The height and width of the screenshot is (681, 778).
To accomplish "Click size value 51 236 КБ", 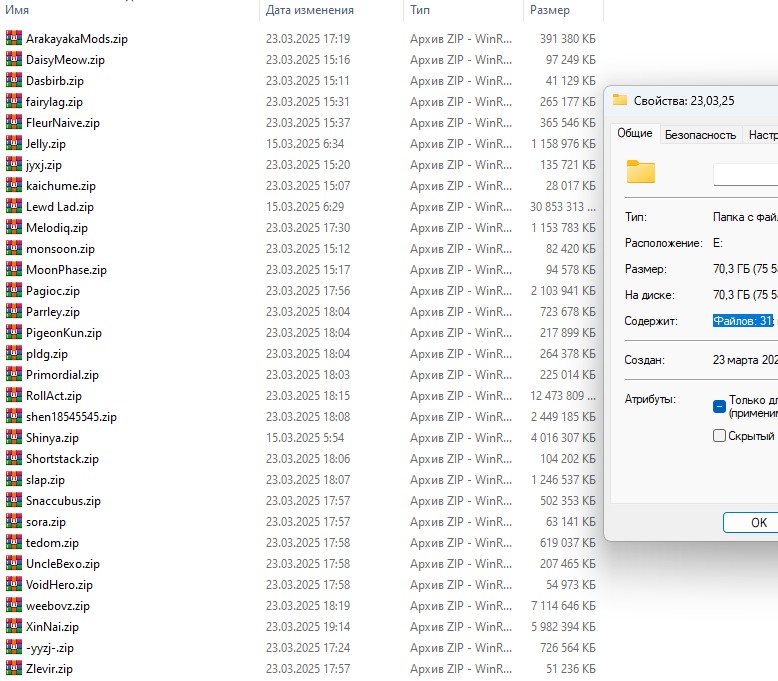I will pos(571,669).
